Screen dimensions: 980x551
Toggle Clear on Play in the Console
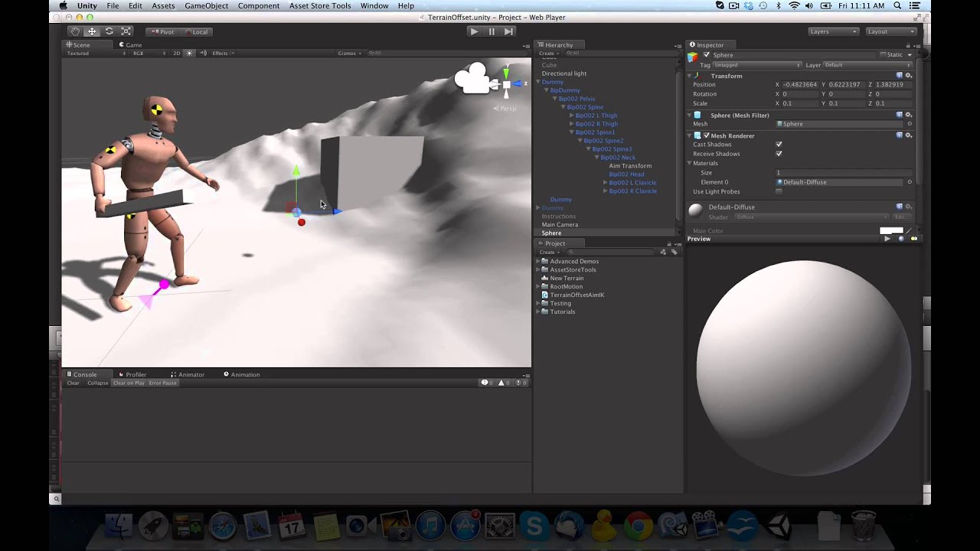pos(129,383)
